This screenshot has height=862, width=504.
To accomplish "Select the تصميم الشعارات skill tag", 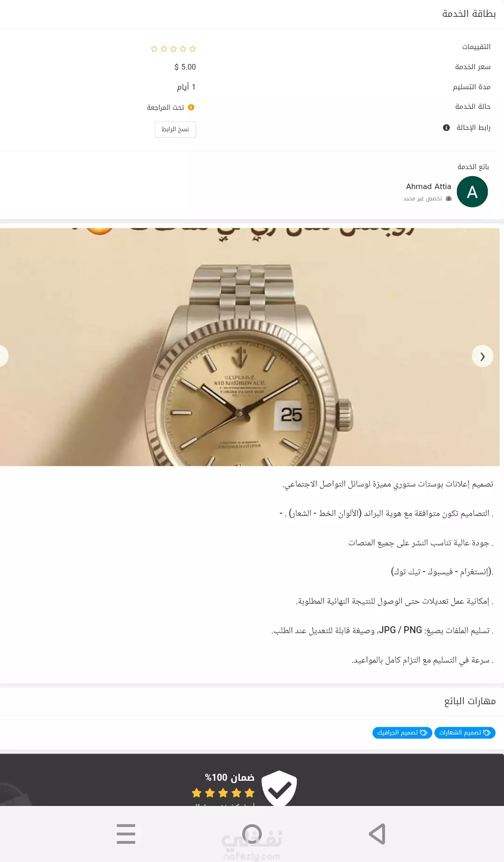I will pos(465,733).
